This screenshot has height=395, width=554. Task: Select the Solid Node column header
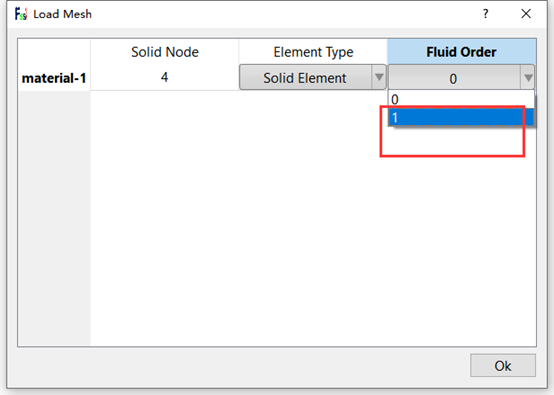pos(165,52)
